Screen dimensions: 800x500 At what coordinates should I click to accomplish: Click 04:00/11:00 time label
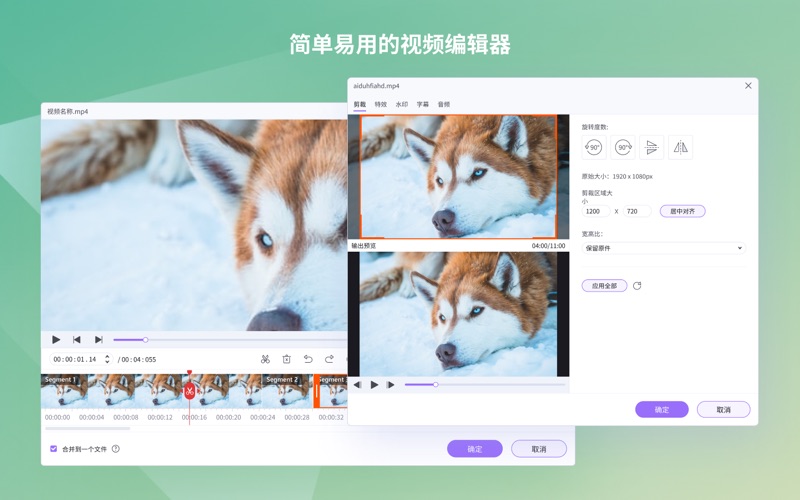click(x=548, y=246)
